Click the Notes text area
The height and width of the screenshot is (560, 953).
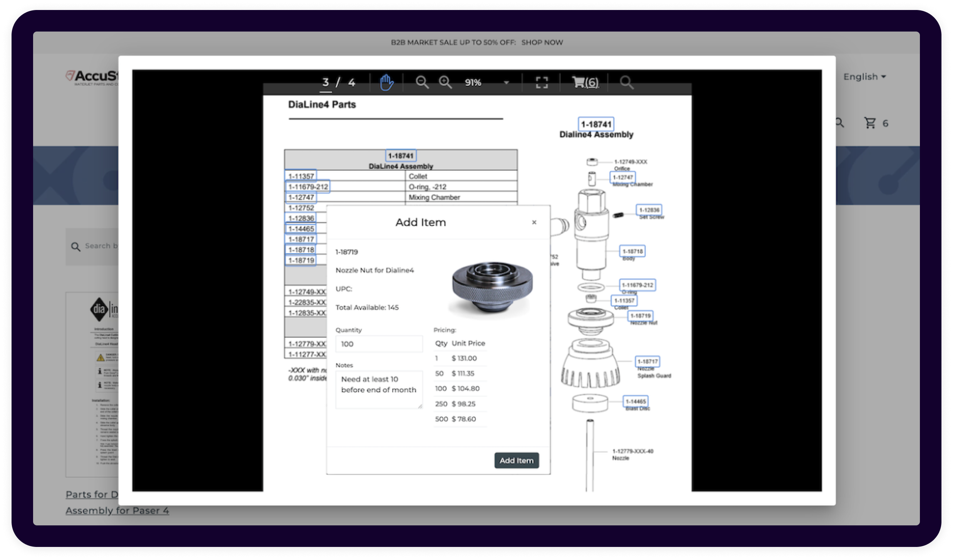click(379, 389)
